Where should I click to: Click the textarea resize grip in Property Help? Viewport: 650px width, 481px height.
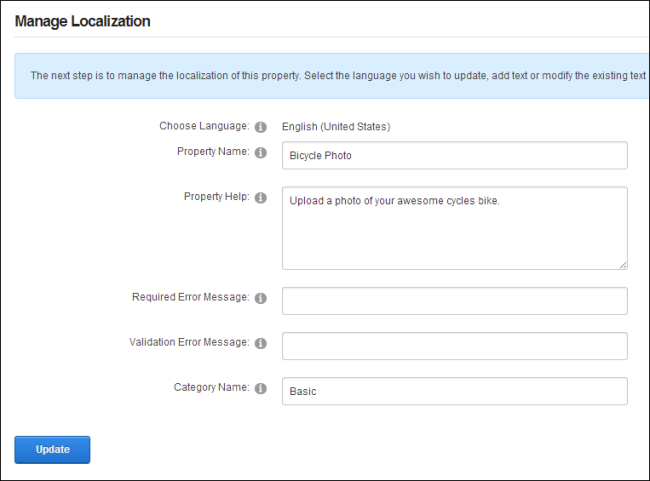pyautogui.click(x=623, y=265)
